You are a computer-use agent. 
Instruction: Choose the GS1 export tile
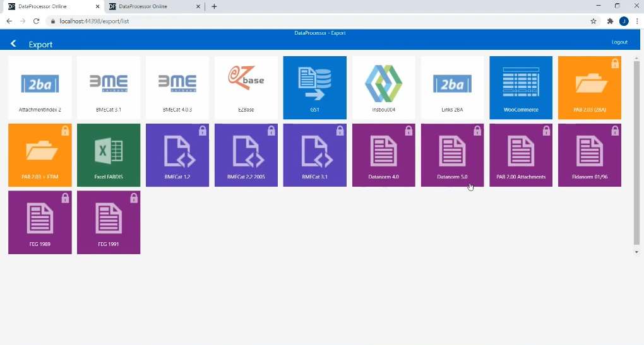pos(314,88)
